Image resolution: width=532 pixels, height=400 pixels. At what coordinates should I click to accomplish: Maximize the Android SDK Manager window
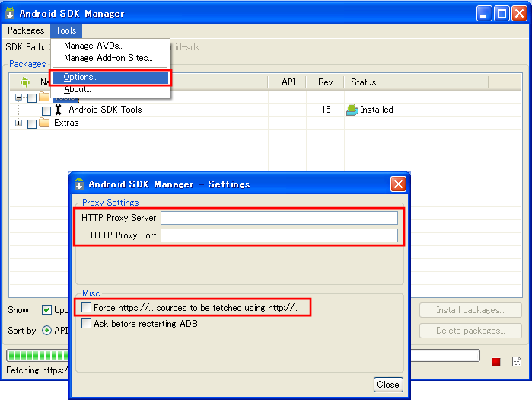tap(502, 14)
